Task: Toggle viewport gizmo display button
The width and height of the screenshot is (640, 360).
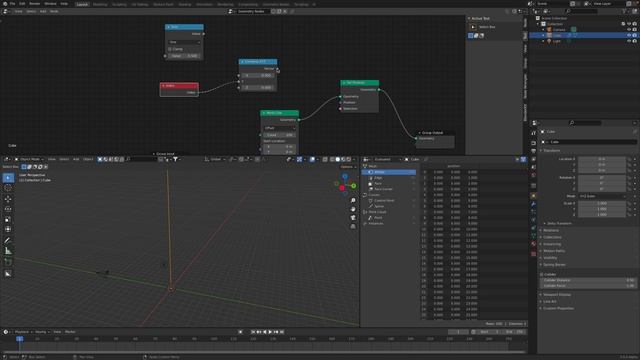Action: click(299, 159)
